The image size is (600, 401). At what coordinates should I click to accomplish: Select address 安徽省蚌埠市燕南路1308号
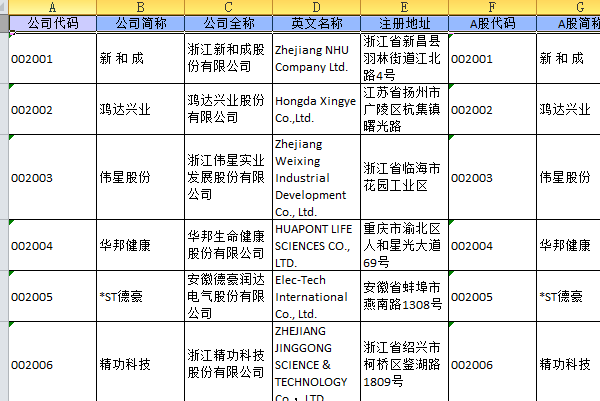click(404, 296)
